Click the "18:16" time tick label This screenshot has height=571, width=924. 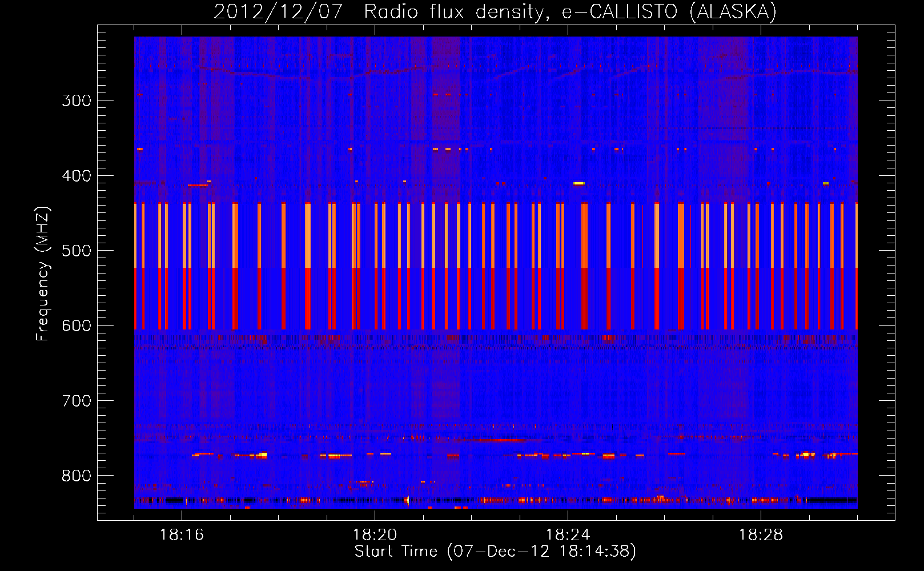(x=182, y=535)
